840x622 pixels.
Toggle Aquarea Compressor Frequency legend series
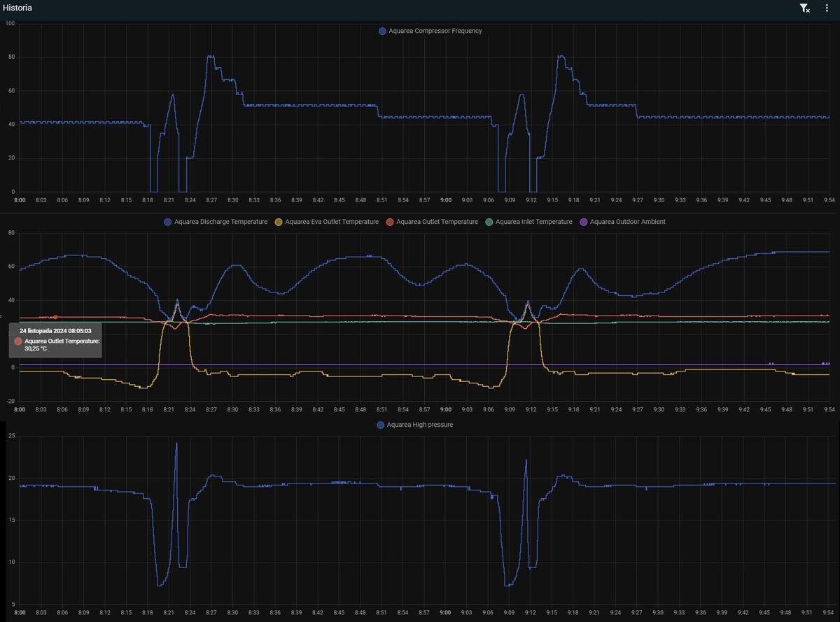point(430,31)
